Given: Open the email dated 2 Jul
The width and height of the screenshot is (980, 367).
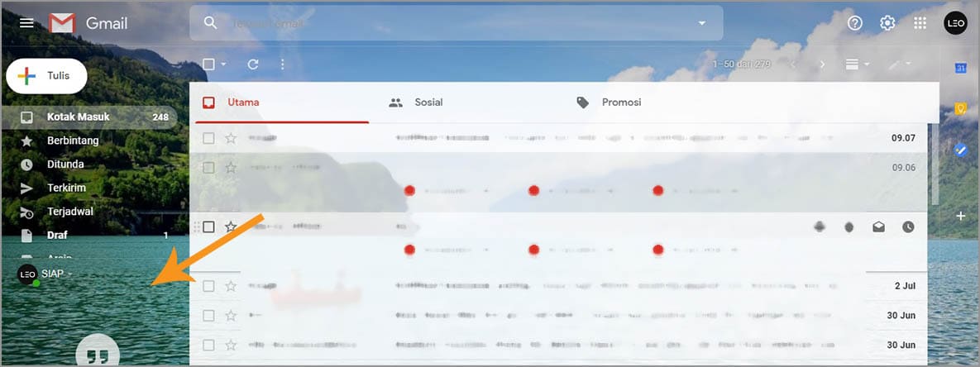Looking at the screenshot, I should click(x=559, y=286).
